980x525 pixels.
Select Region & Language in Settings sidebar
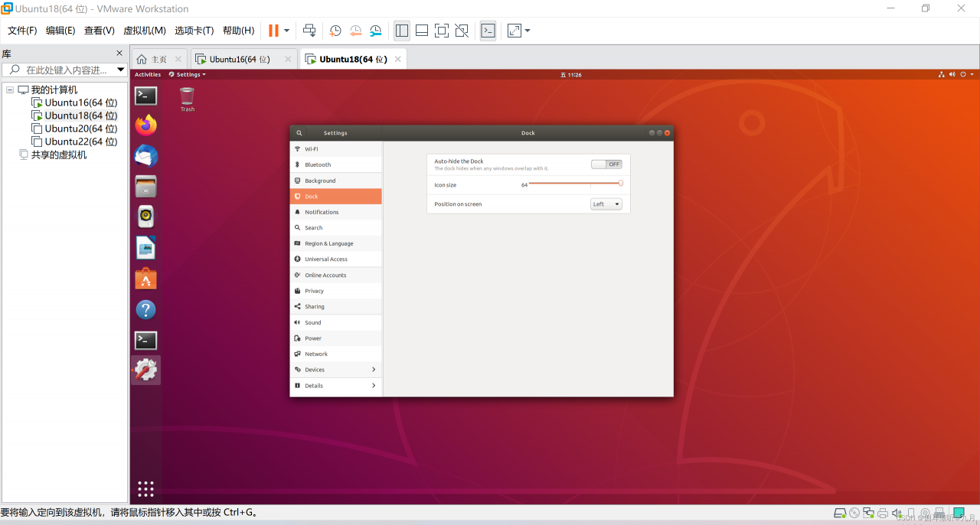tap(335, 243)
